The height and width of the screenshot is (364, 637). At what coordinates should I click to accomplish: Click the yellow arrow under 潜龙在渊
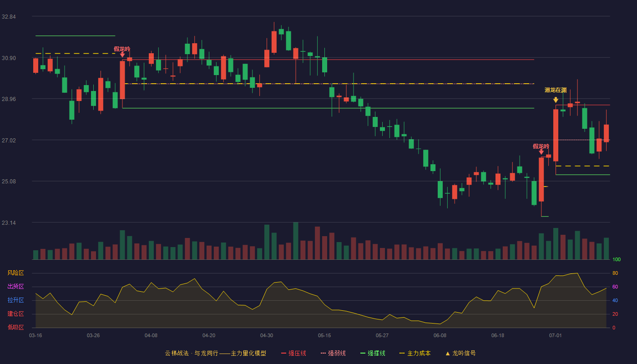(556, 100)
